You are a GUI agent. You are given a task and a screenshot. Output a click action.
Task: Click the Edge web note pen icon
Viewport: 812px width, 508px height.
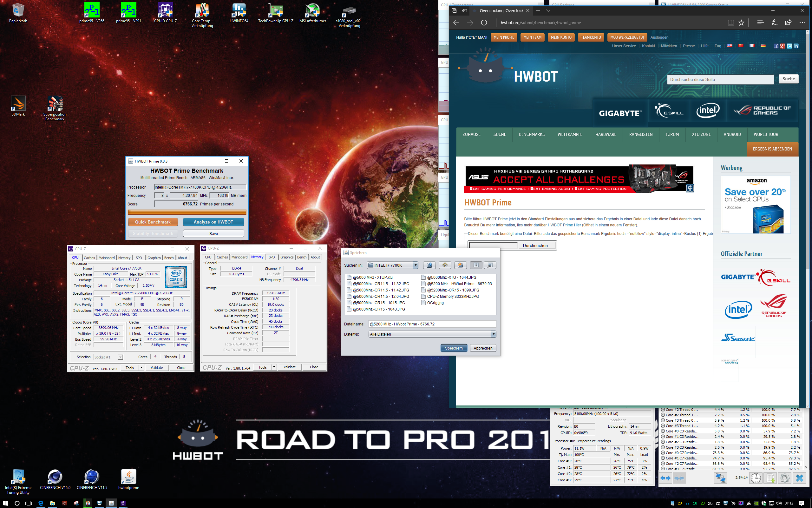click(x=775, y=23)
